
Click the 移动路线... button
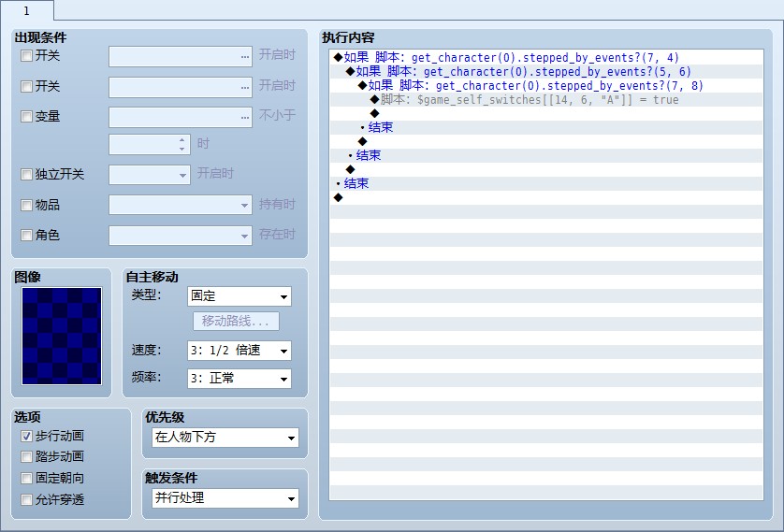pyautogui.click(x=236, y=322)
